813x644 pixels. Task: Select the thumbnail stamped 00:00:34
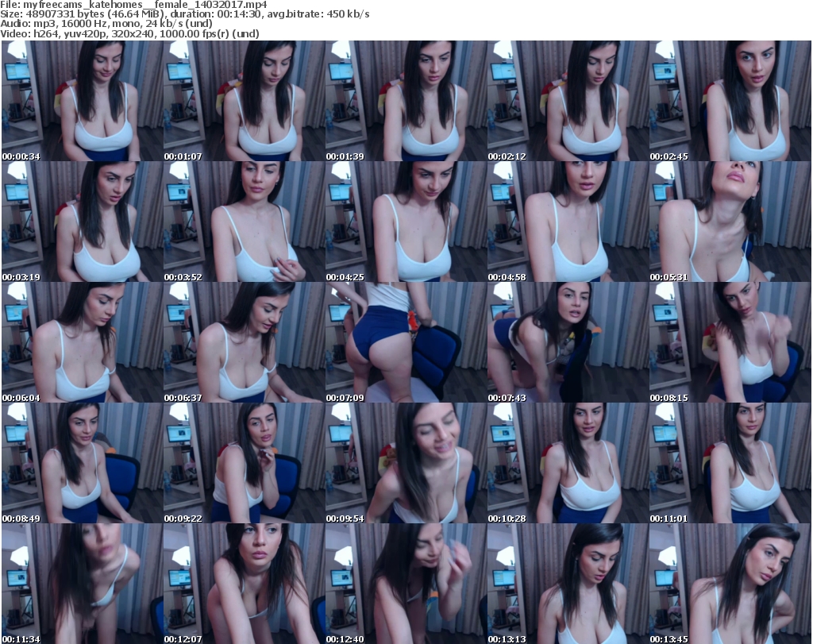83,101
